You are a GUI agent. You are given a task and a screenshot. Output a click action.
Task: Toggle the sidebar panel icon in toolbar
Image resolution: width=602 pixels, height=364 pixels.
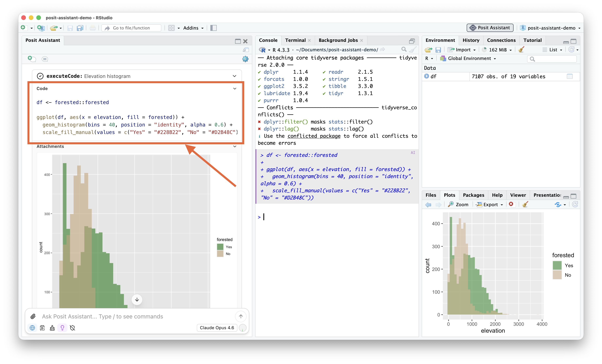[213, 28]
